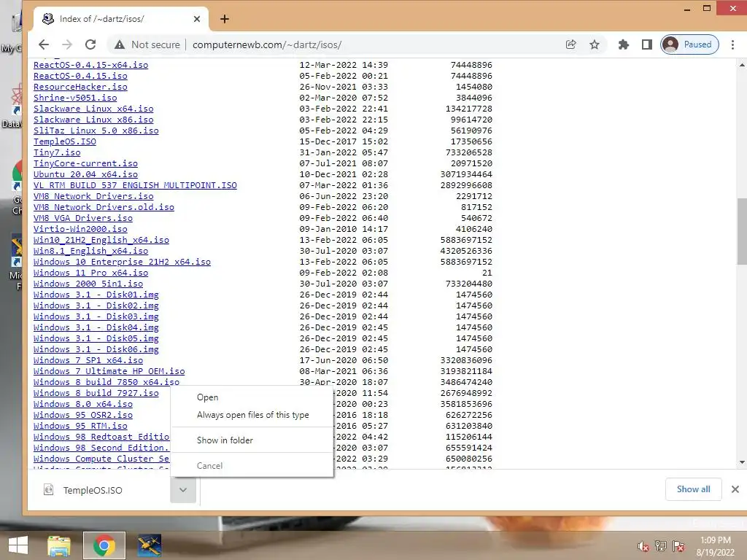Reload the current page
The height and width of the screenshot is (560, 747).
[x=90, y=44]
